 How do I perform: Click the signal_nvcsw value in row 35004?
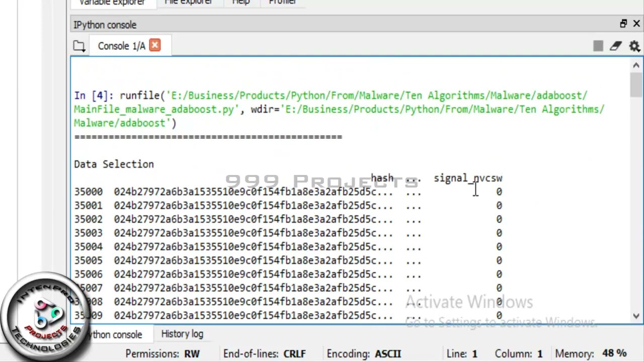coord(499,247)
